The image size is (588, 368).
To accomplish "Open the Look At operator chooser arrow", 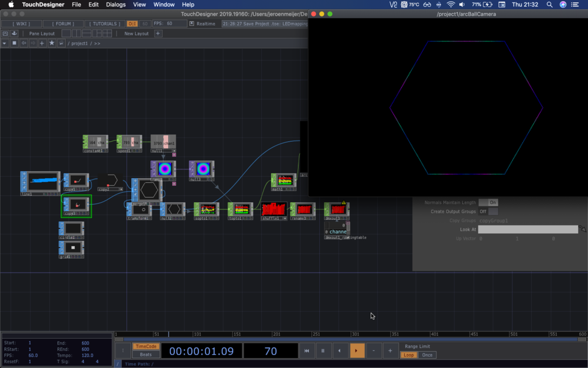I will (x=583, y=230).
